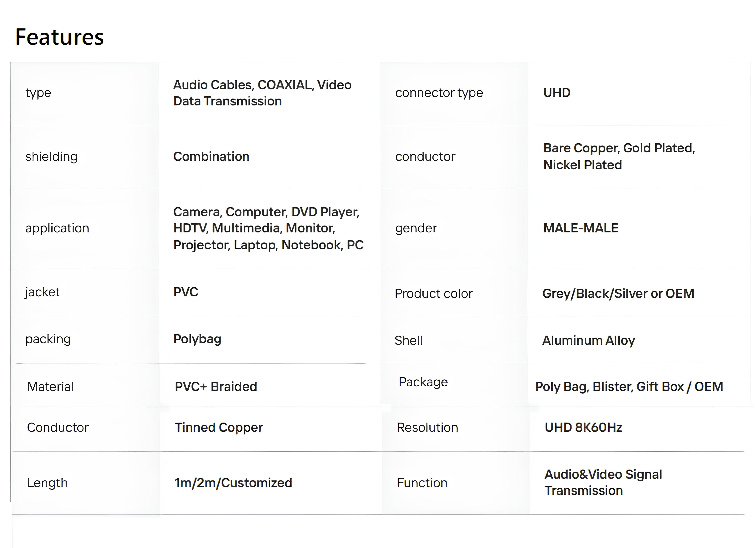
Task: Click 'Bare Copper, Gold Plated, Nickel Plated' text
Action: 619,156
